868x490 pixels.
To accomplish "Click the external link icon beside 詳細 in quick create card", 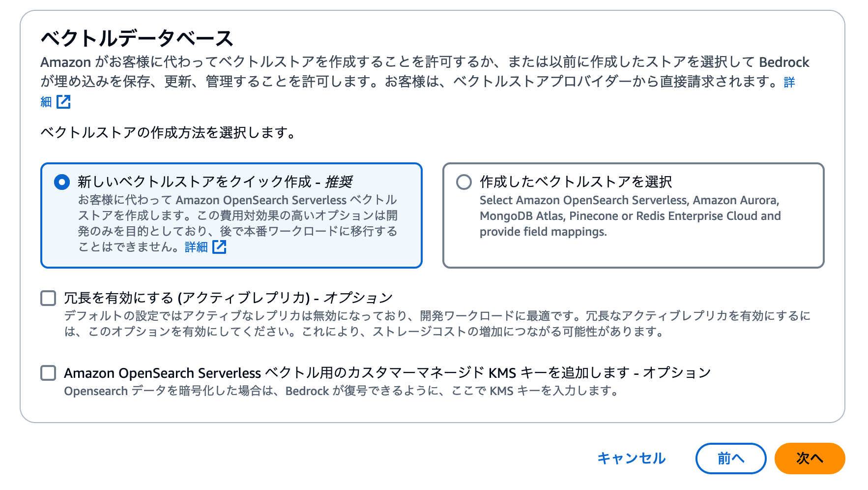I will click(220, 247).
